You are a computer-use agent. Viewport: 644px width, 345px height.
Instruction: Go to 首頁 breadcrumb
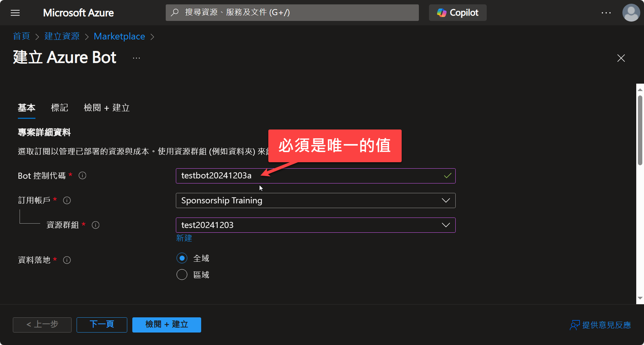(x=22, y=36)
